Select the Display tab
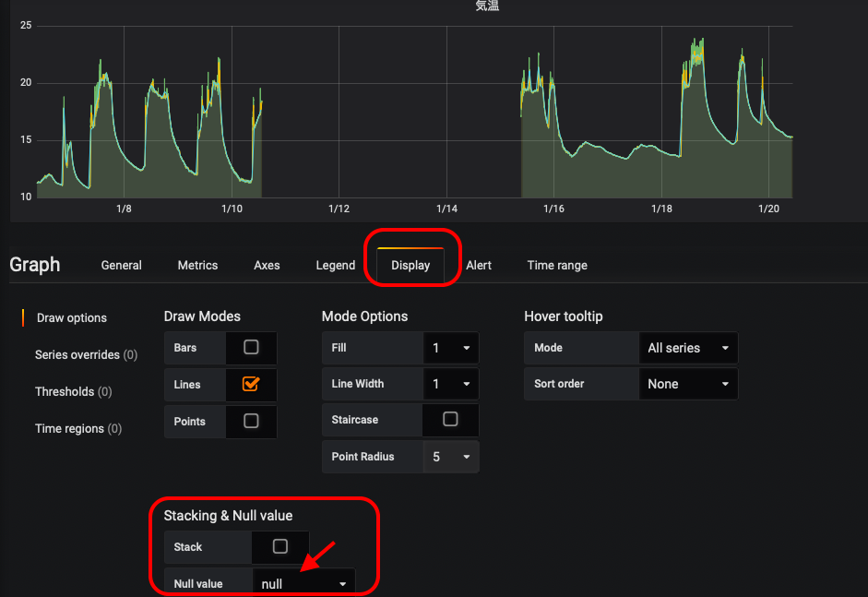 pos(410,265)
